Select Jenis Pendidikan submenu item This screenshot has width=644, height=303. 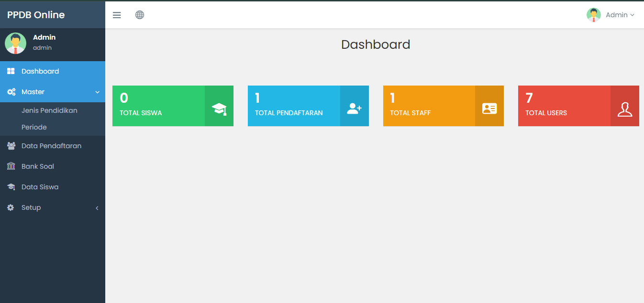point(49,110)
